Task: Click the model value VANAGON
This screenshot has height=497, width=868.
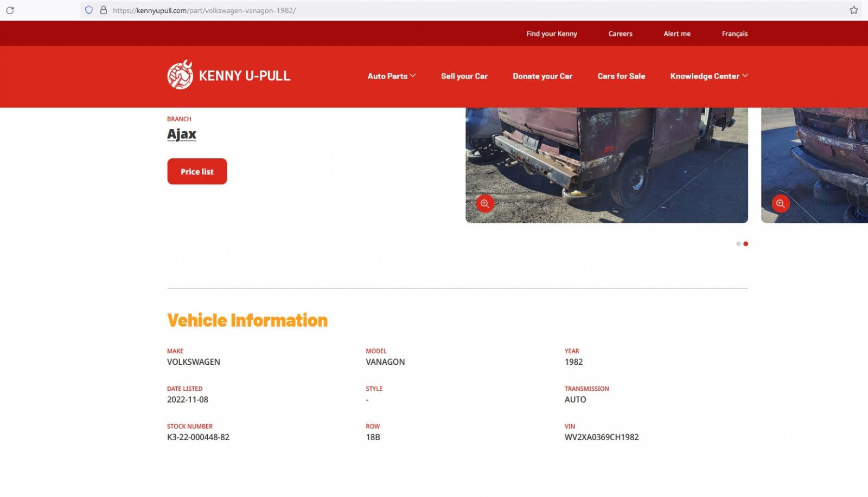Action: [385, 362]
